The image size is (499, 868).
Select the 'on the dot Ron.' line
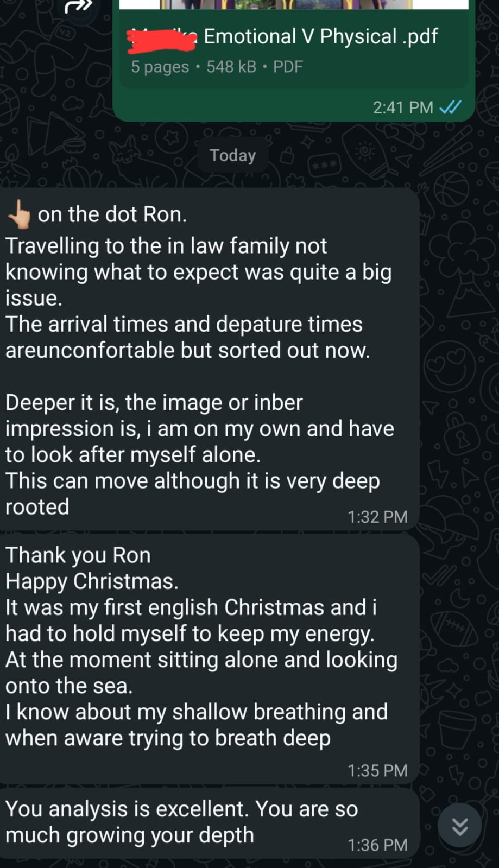click(112, 214)
